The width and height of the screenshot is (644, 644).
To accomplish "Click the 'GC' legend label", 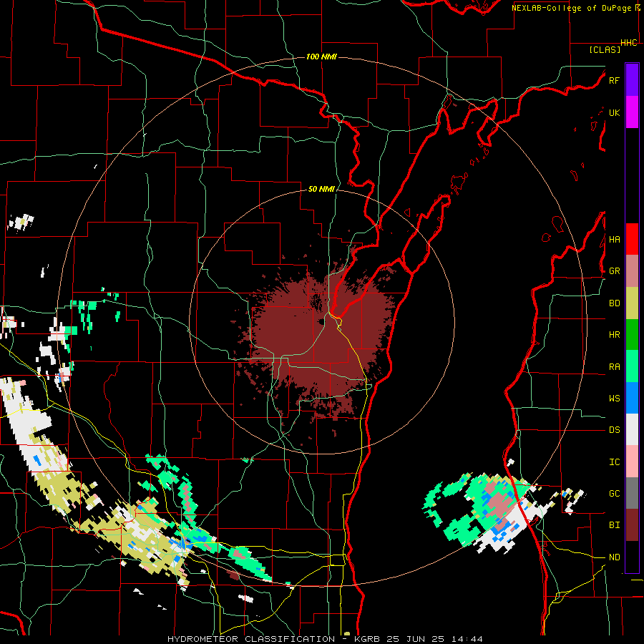I will click(x=614, y=494).
